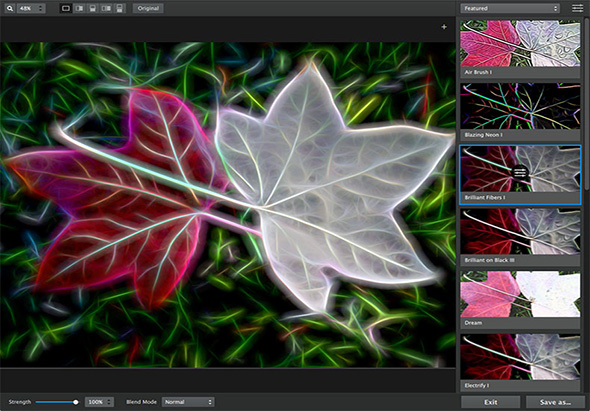Open the adjustment sliders panel icon
The image size is (590, 411).
coord(578,8)
